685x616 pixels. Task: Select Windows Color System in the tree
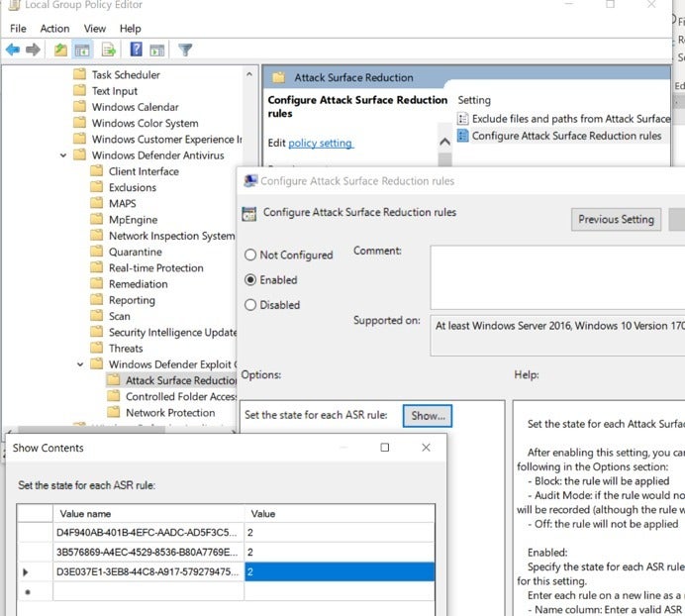pyautogui.click(x=146, y=123)
